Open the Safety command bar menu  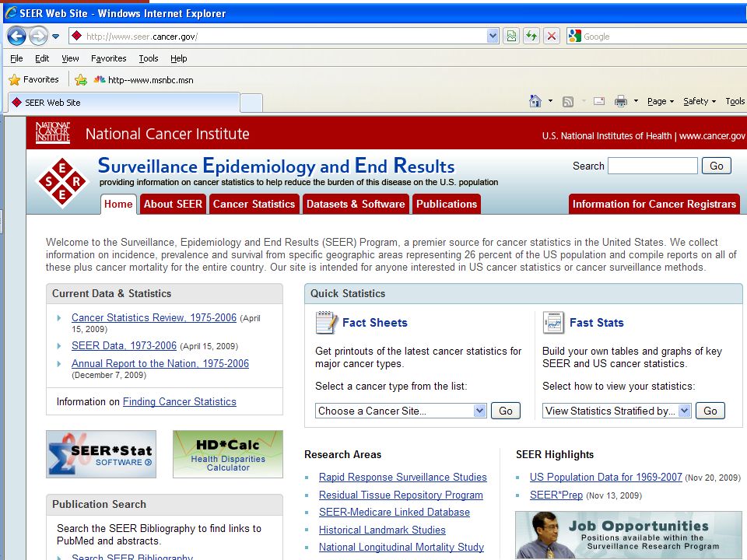click(x=700, y=101)
